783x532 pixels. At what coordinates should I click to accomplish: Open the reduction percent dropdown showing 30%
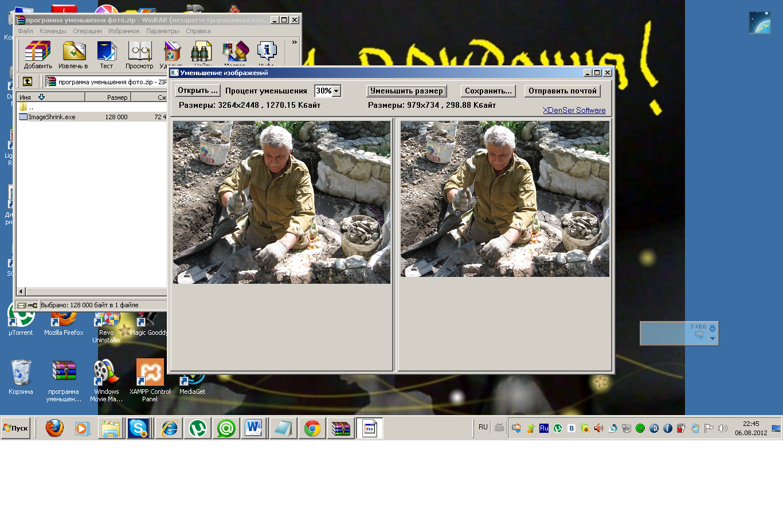[336, 91]
